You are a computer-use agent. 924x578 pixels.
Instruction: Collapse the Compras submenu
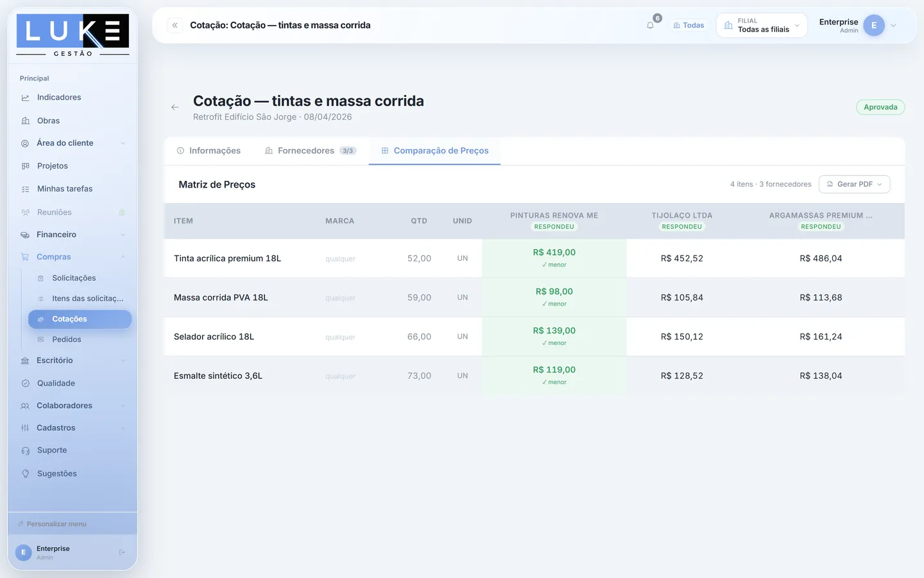click(73, 257)
